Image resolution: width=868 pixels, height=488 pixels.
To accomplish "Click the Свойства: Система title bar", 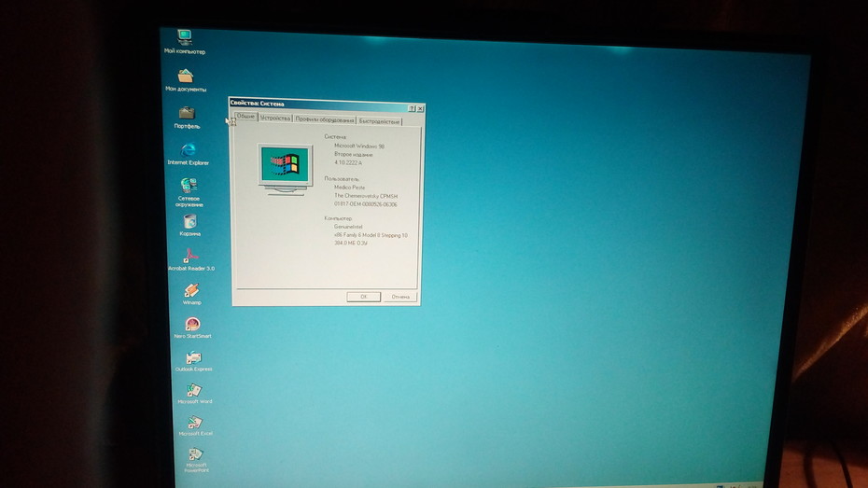I will [327, 105].
